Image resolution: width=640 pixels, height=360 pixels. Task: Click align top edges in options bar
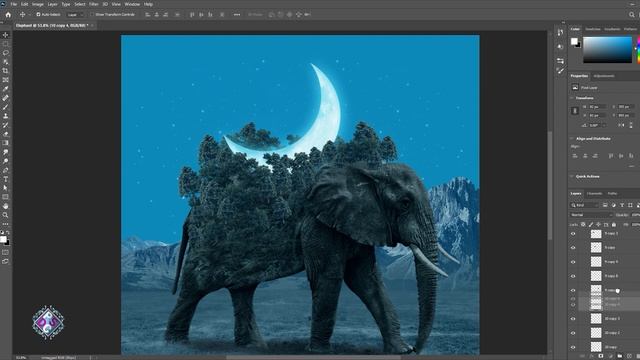click(192, 15)
